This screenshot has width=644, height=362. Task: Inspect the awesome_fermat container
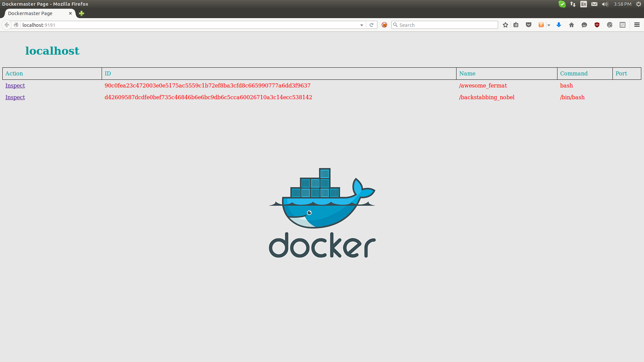(15, 85)
